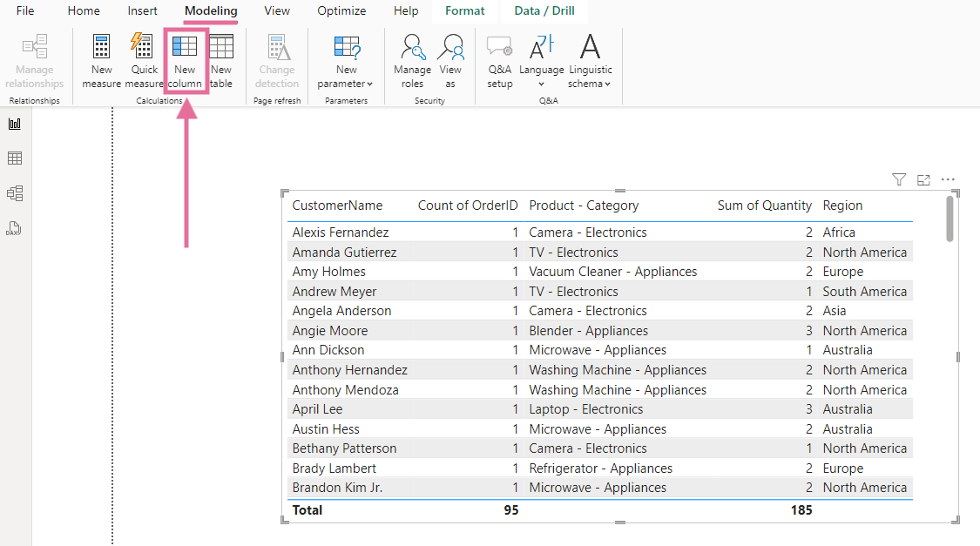Enter focus mode for table visual
Screen dimensions: 980x546
(x=923, y=179)
